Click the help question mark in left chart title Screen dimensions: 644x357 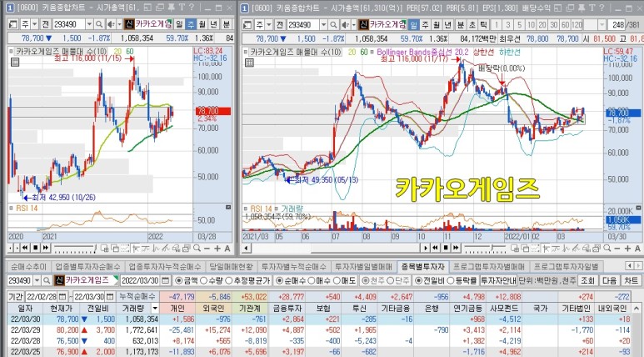191,8
